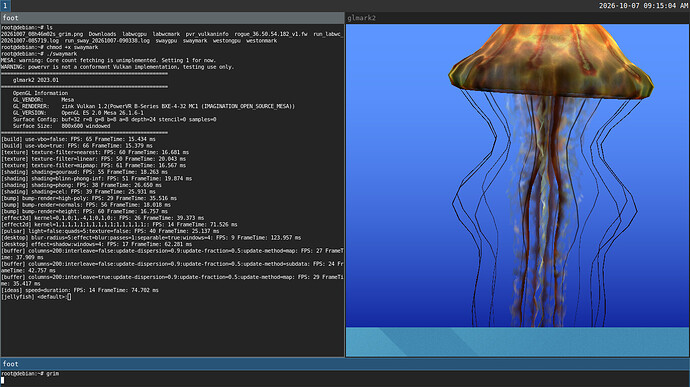The height and width of the screenshot is (387, 690).
Task: Click 'run_sway_20261007-090338.log' file name
Action: pos(107,41)
